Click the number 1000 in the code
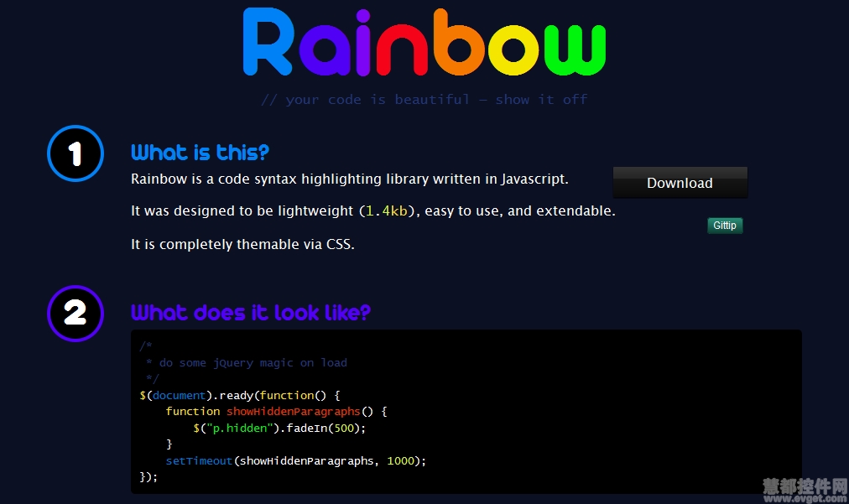 [400, 460]
